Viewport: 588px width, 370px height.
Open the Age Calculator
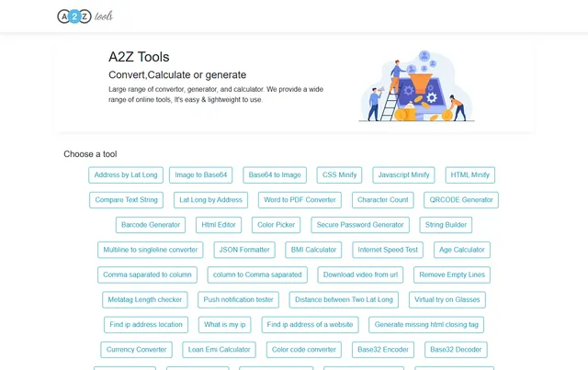(x=462, y=250)
